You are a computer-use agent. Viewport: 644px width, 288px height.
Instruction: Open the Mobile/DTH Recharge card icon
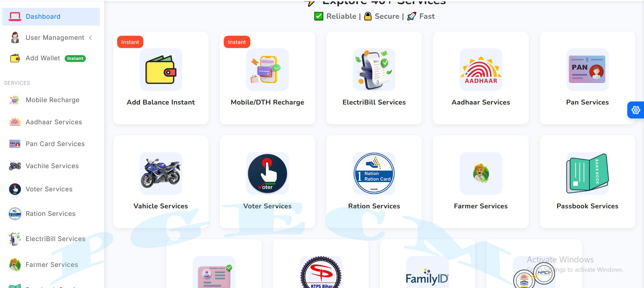click(x=267, y=70)
